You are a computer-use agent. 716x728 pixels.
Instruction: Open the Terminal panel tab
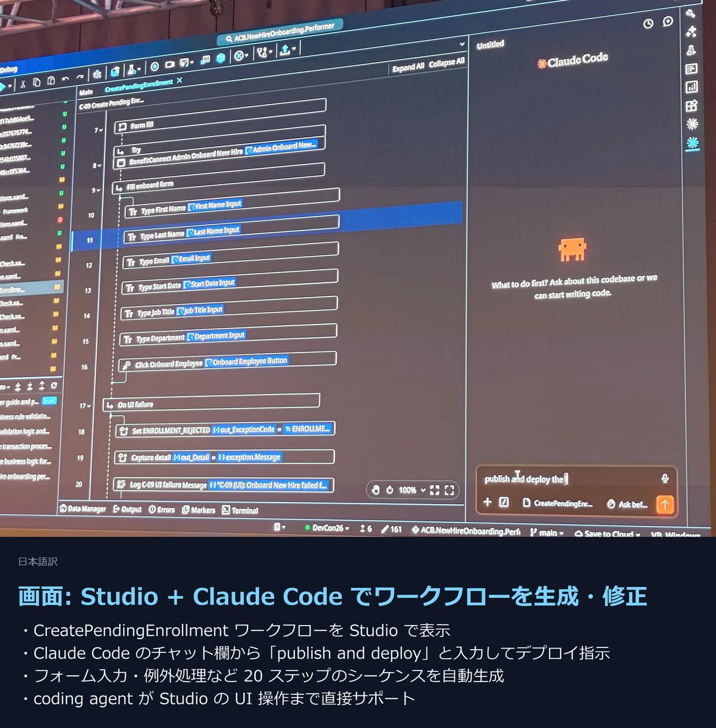point(240,510)
